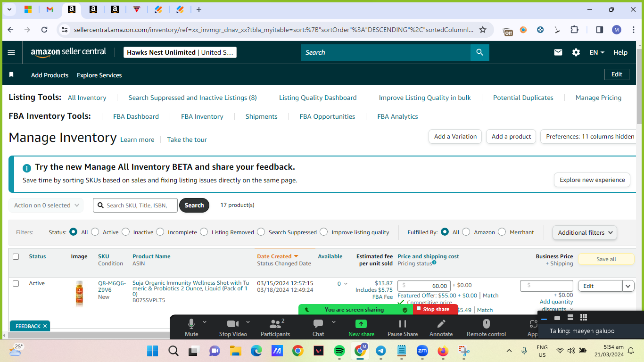Select the Inactive status filter
Screen dimensions: 644x362
point(125,232)
